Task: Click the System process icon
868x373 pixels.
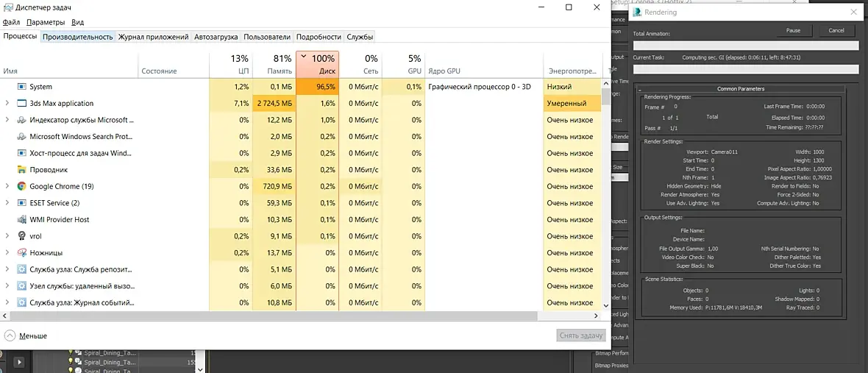Action: tap(22, 87)
